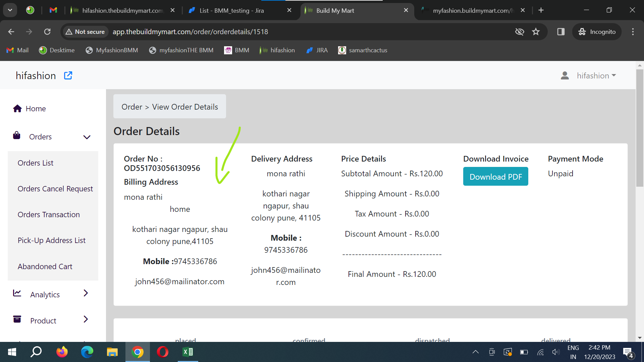Switch to the myfashion.buildmymart.com tab
The height and width of the screenshot is (362, 644).
click(x=473, y=10)
